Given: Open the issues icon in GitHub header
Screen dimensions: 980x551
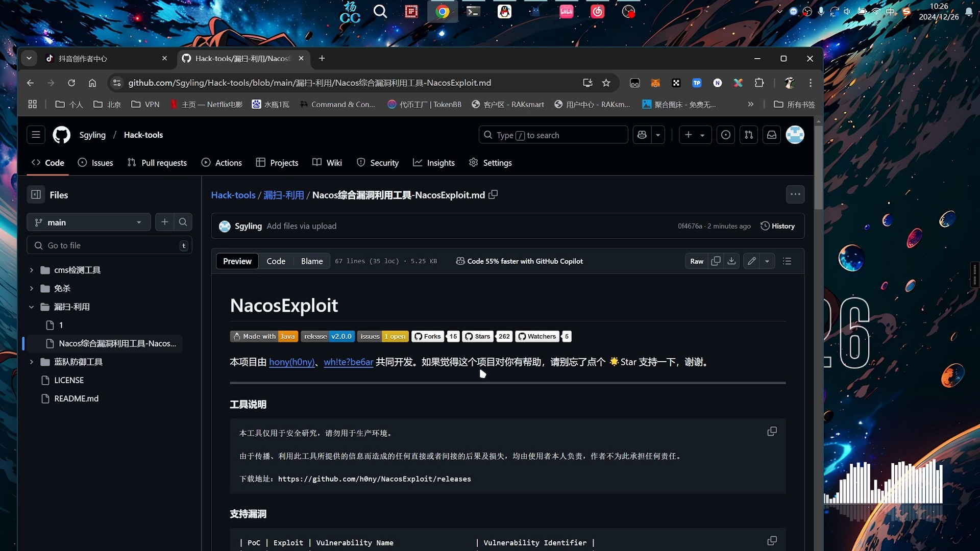Looking at the screenshot, I should click(725, 135).
